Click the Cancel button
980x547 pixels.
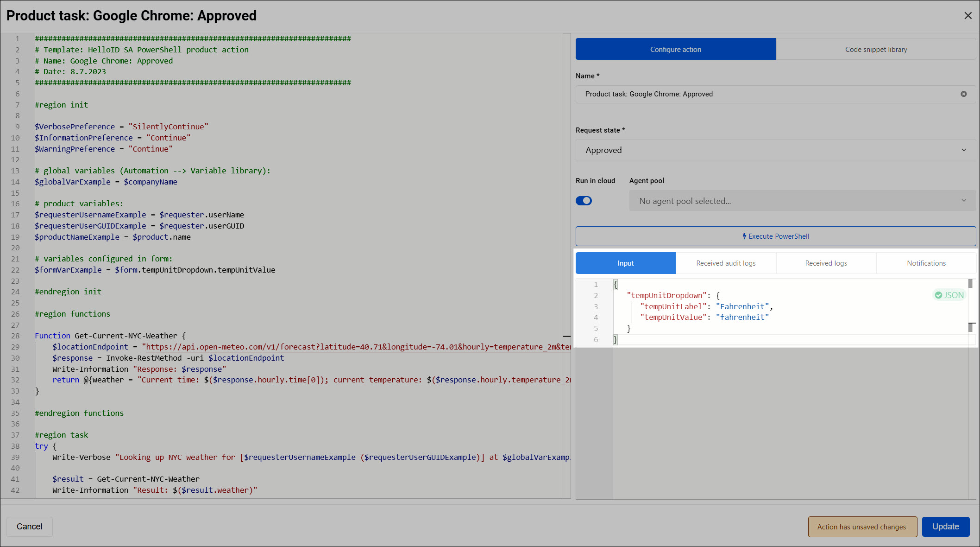click(29, 527)
